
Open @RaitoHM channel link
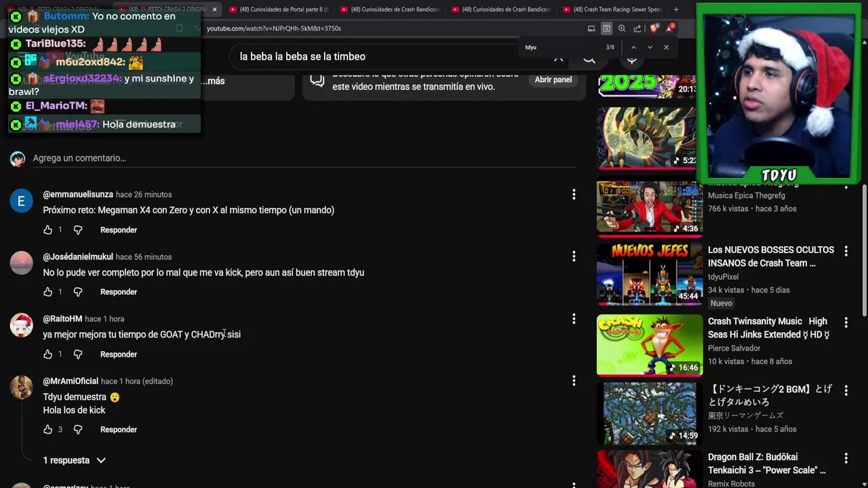tap(62, 319)
